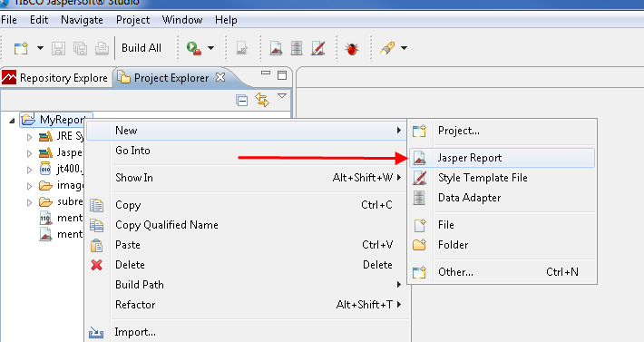Click the Style Template toolbar icon

click(x=318, y=48)
